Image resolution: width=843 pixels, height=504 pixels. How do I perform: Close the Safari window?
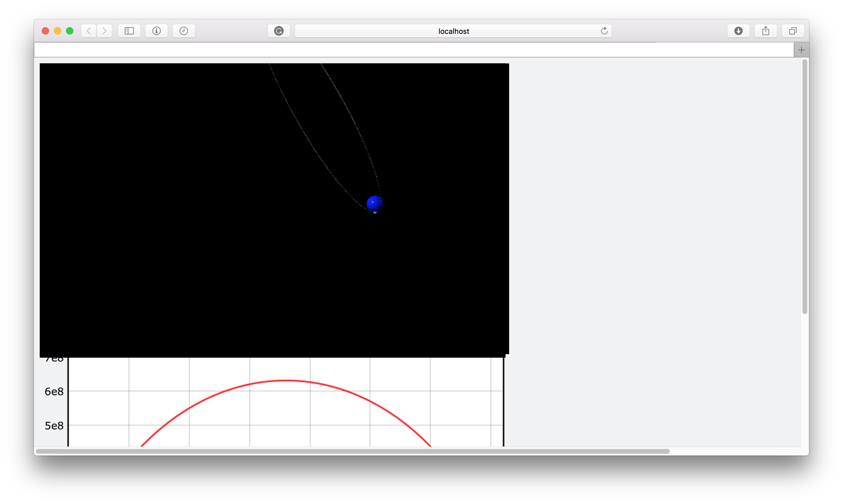[x=45, y=31]
